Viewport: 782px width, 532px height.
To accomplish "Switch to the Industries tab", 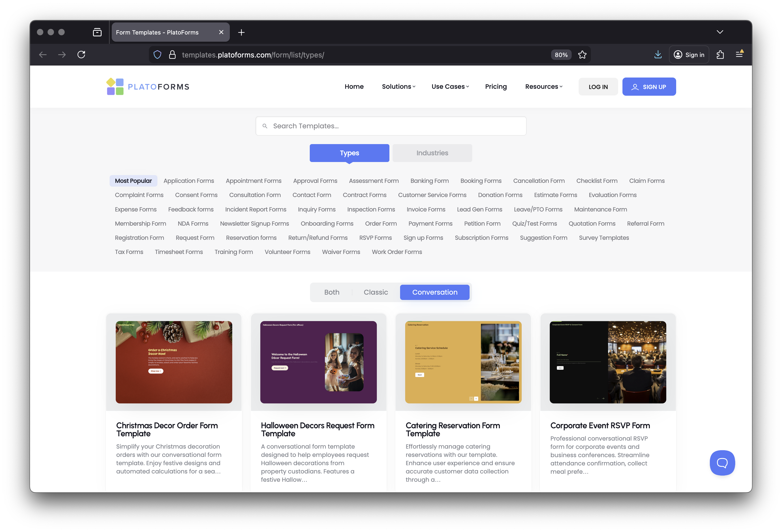I will point(432,153).
